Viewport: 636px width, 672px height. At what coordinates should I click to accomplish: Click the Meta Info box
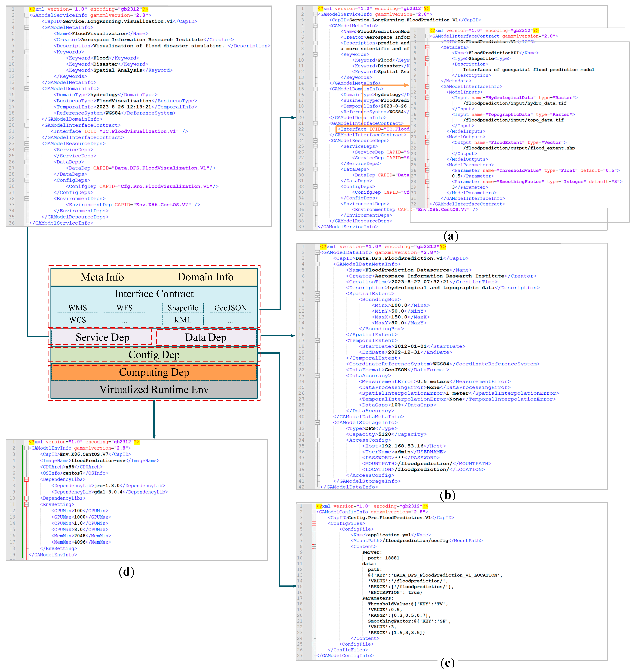click(x=102, y=277)
